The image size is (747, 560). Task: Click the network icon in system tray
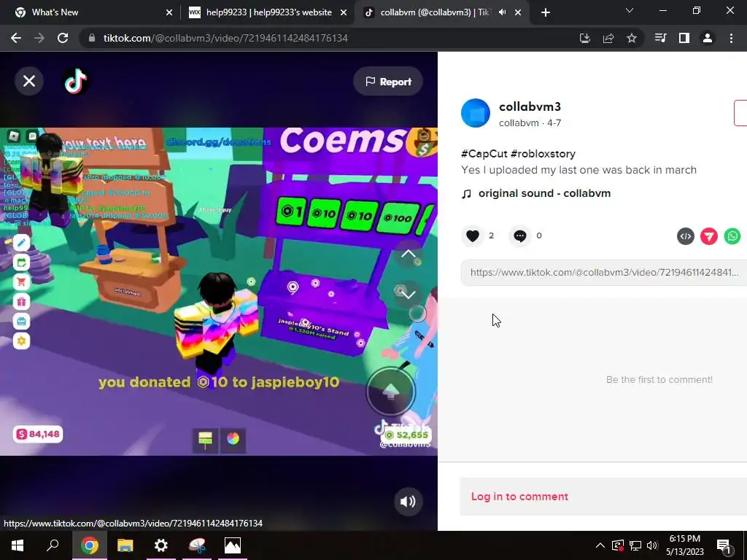[635, 545]
